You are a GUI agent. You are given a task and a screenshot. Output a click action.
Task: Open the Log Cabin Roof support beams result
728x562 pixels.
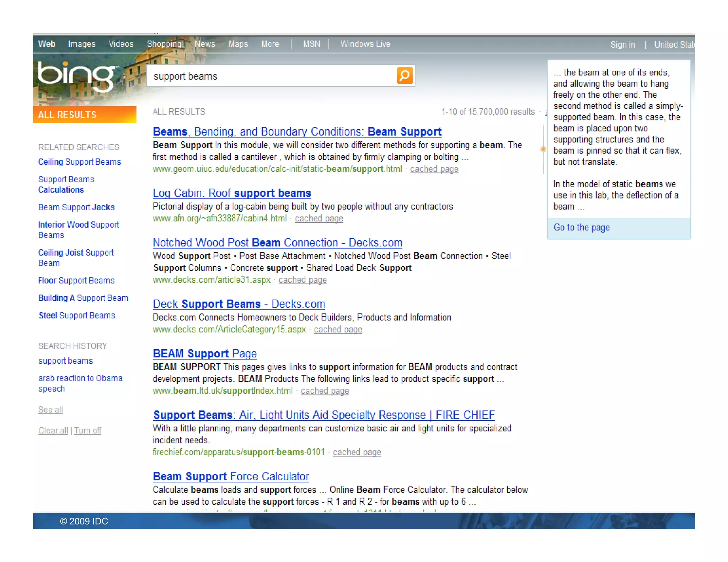232,193
